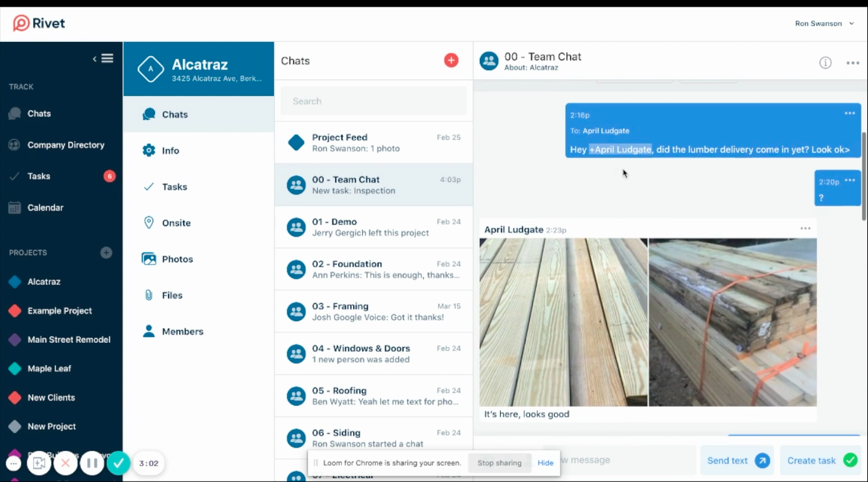Switch to the project Info tab

(x=198, y=151)
